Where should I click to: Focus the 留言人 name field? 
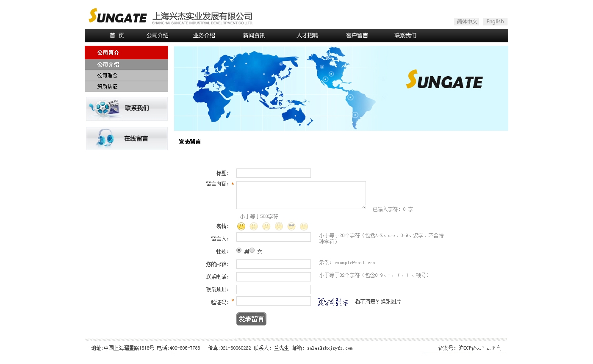tap(274, 237)
